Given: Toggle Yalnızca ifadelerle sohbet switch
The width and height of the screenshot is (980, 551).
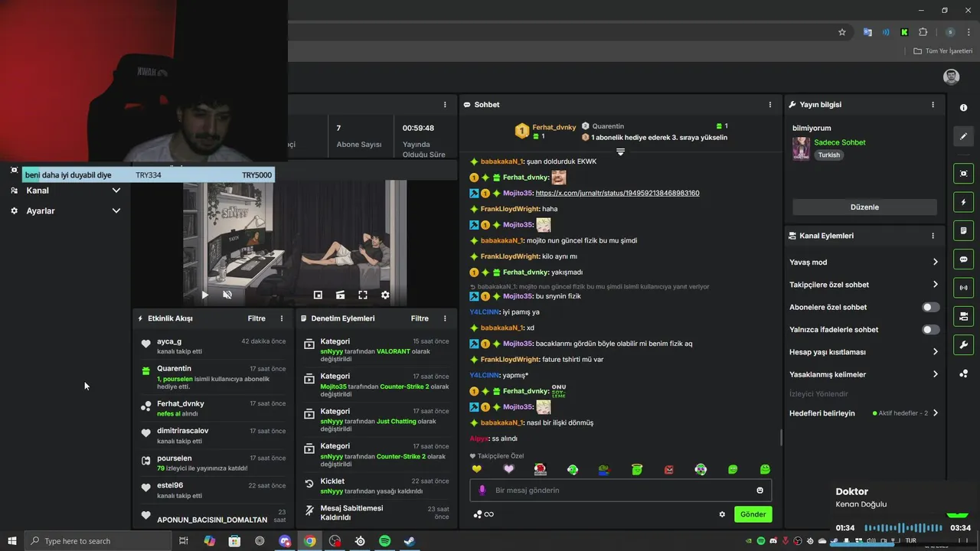Looking at the screenshot, I should (x=930, y=330).
